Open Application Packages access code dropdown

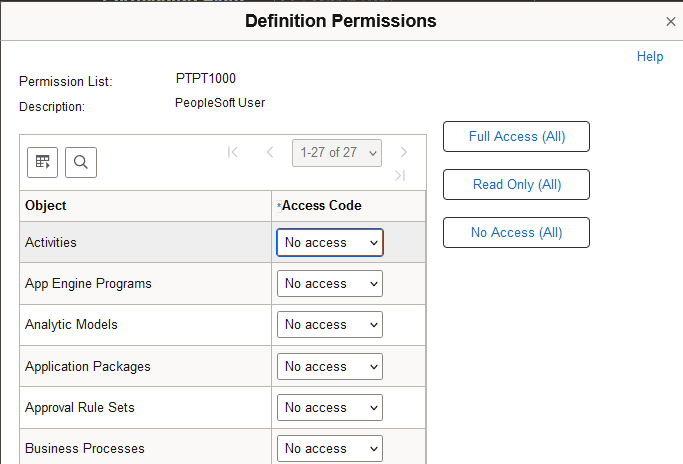(329, 367)
